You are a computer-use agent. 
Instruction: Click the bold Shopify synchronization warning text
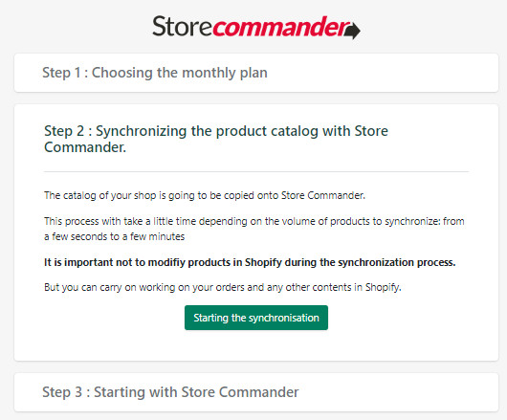pyautogui.click(x=250, y=262)
